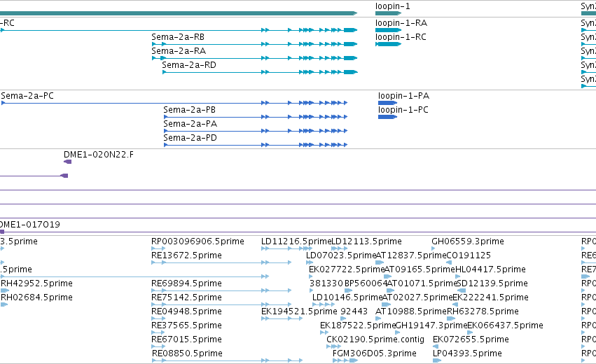Select the GH19147.3prime EST label
The width and height of the screenshot is (596, 364).
click(x=431, y=325)
